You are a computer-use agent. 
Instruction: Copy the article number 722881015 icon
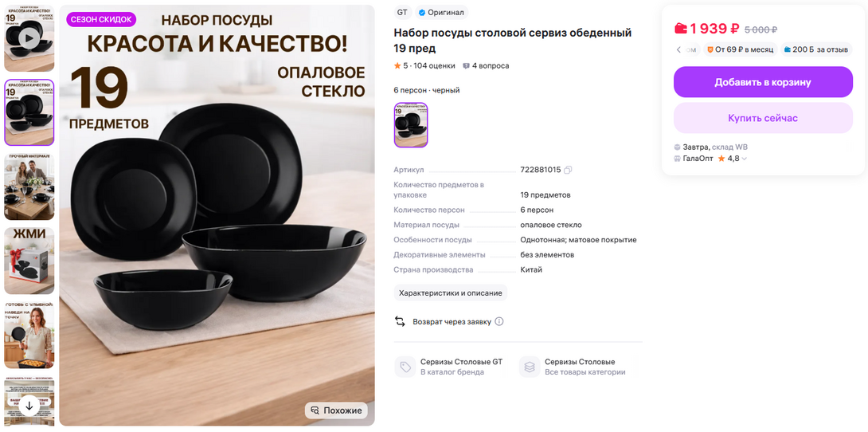point(568,170)
